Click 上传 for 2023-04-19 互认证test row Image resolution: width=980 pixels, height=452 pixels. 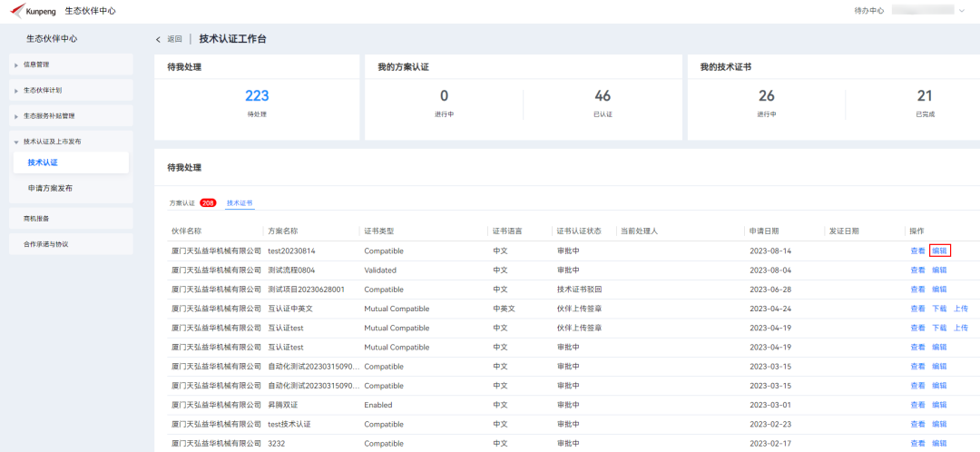pyautogui.click(x=961, y=328)
